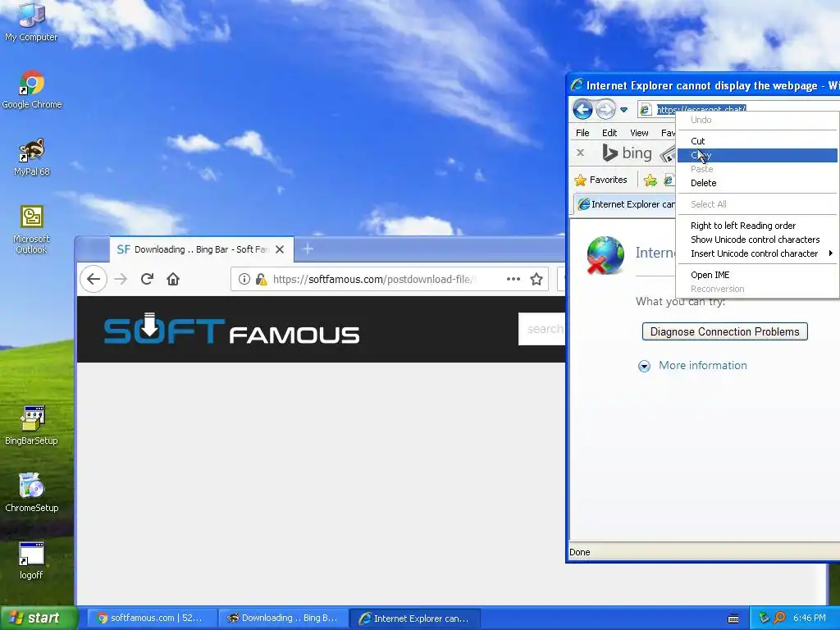The image size is (840, 630).
Task: Open the Edit menu in Internet Explorer
Action: point(609,133)
